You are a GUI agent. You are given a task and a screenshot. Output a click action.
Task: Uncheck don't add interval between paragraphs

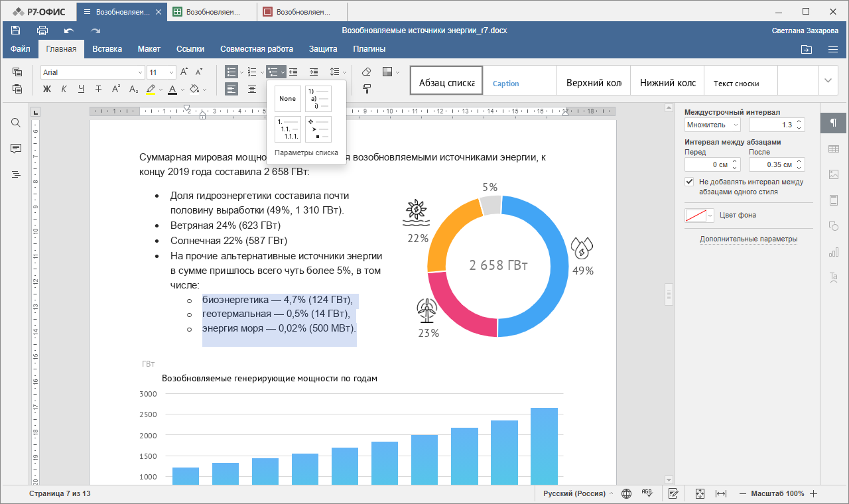coord(690,182)
